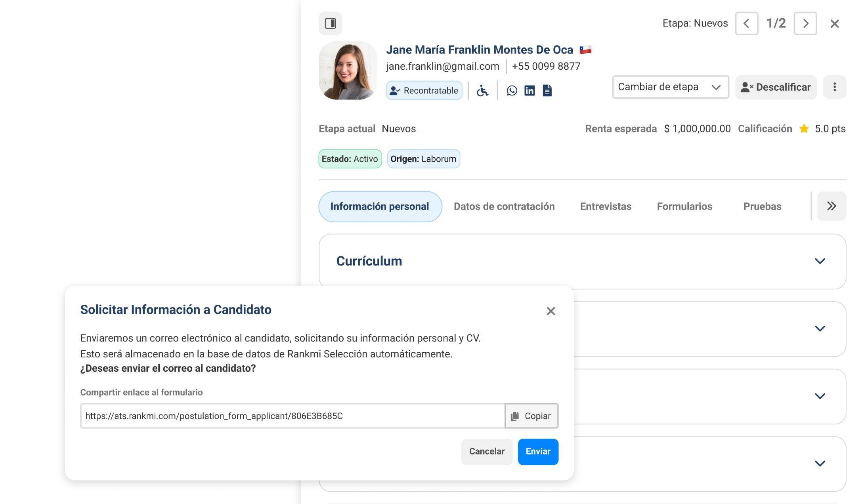This screenshot has height=504, width=864.
Task: Click the sidebar panel toggle icon
Action: (x=330, y=23)
